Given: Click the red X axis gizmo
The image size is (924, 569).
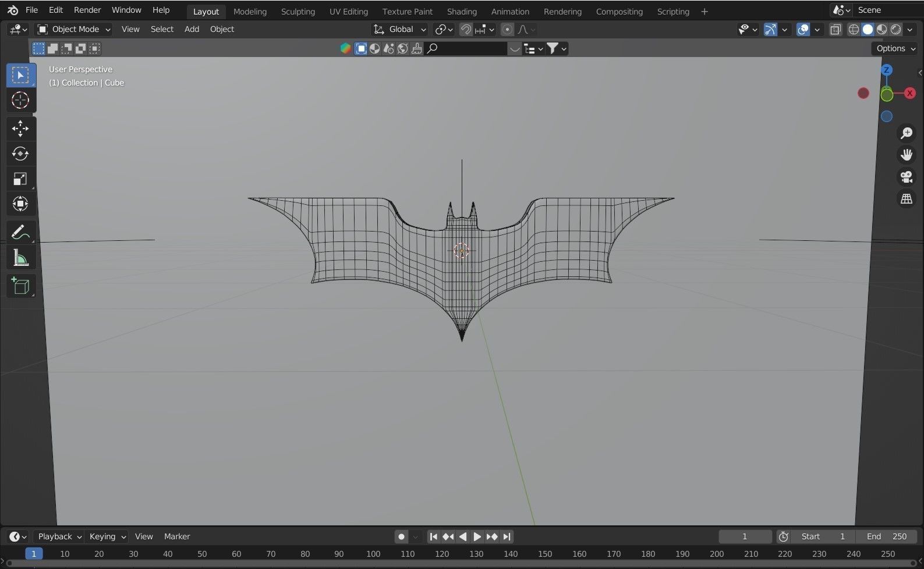Looking at the screenshot, I should pos(909,93).
